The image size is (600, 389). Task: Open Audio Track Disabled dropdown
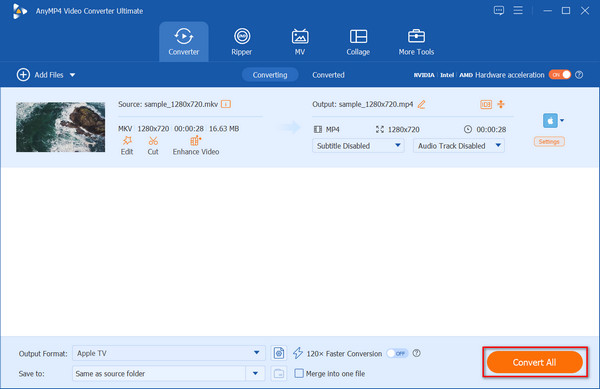[x=459, y=146]
